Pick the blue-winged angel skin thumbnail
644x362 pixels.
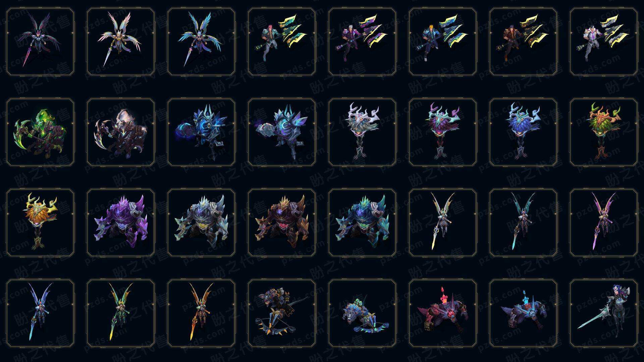pos(201,42)
